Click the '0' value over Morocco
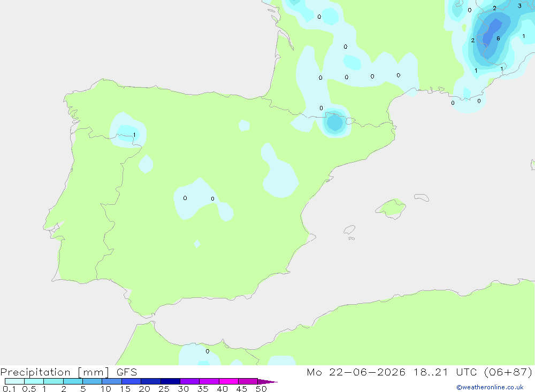The height and width of the screenshot is (392, 535). pyautogui.click(x=208, y=351)
